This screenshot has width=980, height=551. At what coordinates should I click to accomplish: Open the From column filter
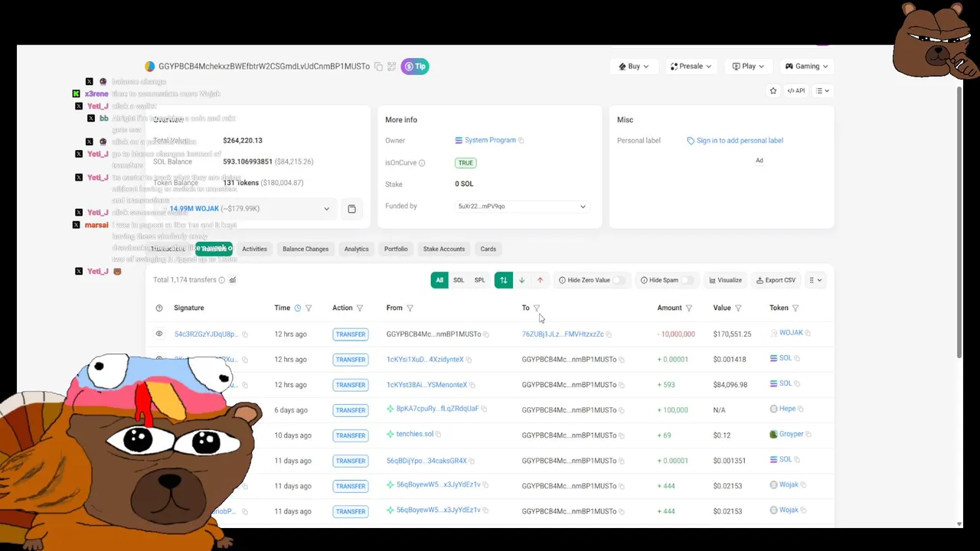(x=410, y=308)
